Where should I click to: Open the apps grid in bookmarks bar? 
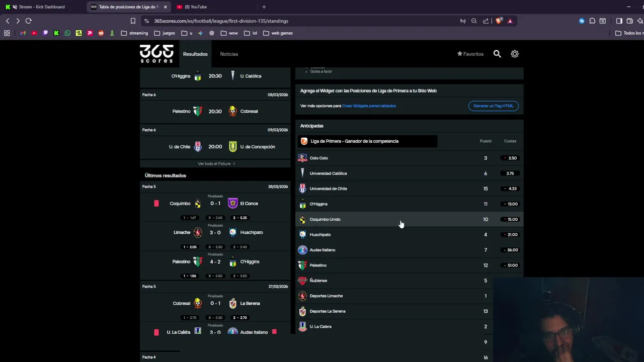pyautogui.click(x=7, y=33)
